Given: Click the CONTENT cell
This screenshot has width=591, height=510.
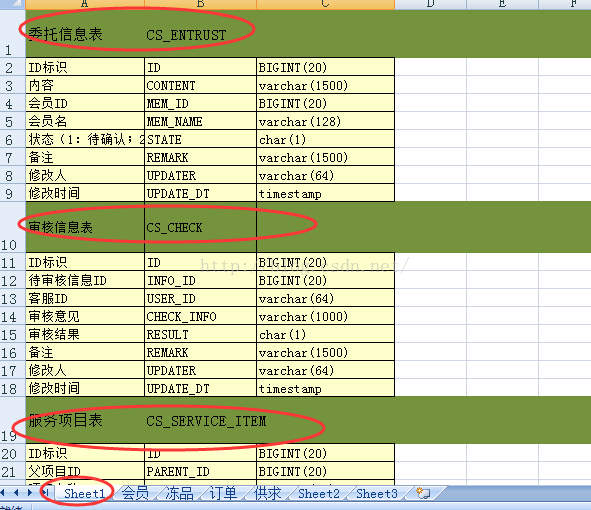Looking at the screenshot, I should point(200,85).
